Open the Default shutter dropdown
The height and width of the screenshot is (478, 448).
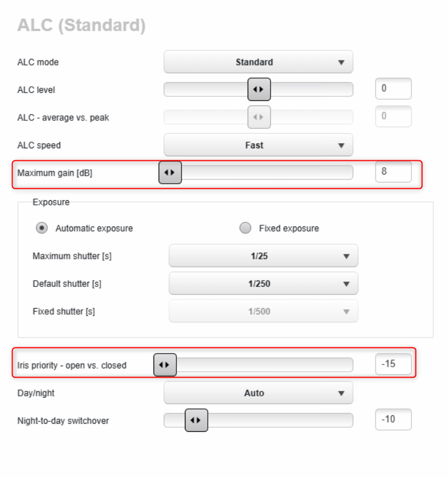coord(263,283)
